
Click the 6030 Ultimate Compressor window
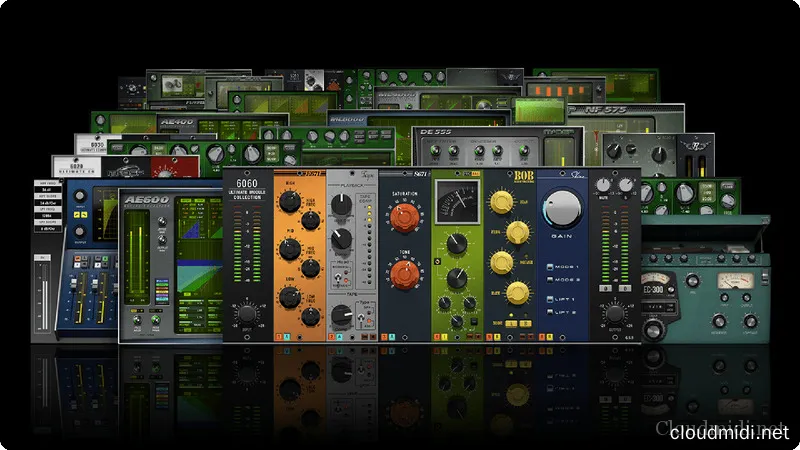[97, 144]
